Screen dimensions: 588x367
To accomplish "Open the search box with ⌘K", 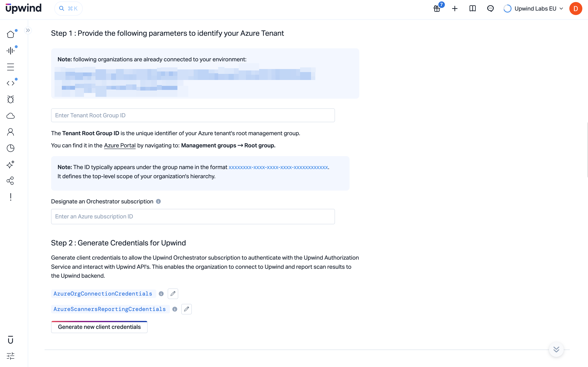I will coord(68,9).
